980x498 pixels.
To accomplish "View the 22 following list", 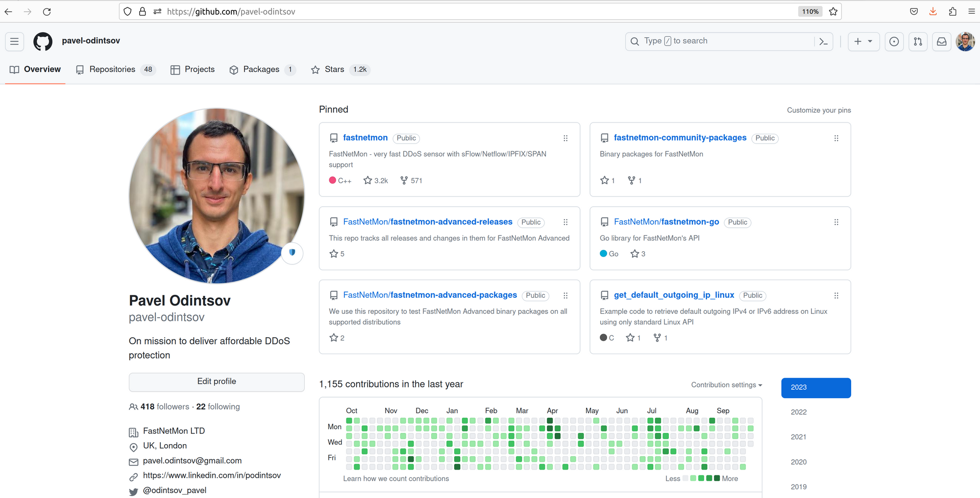I will [x=218, y=407].
